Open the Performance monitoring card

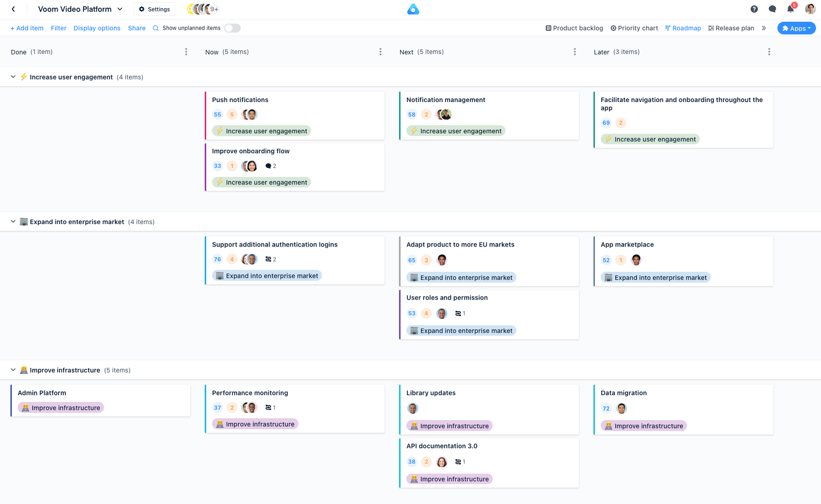(295, 409)
